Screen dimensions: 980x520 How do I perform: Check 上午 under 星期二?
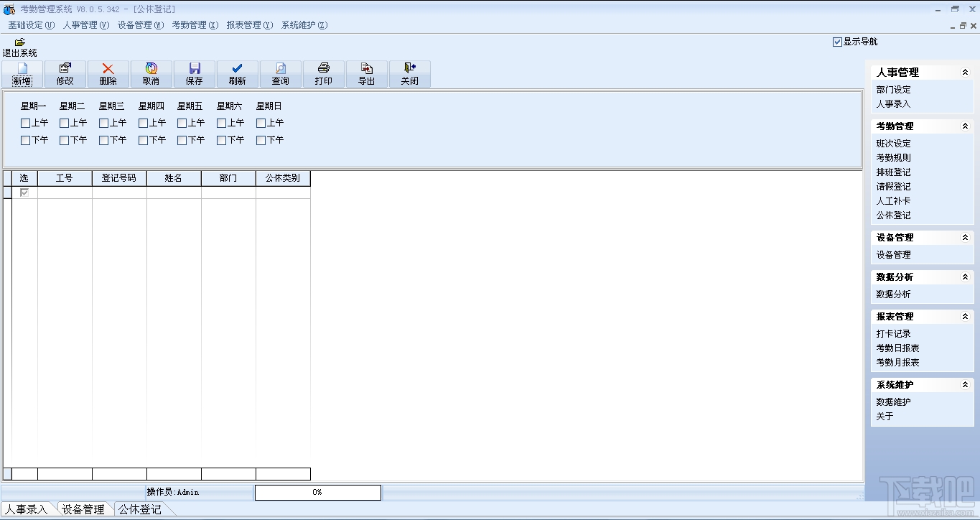pos(65,123)
